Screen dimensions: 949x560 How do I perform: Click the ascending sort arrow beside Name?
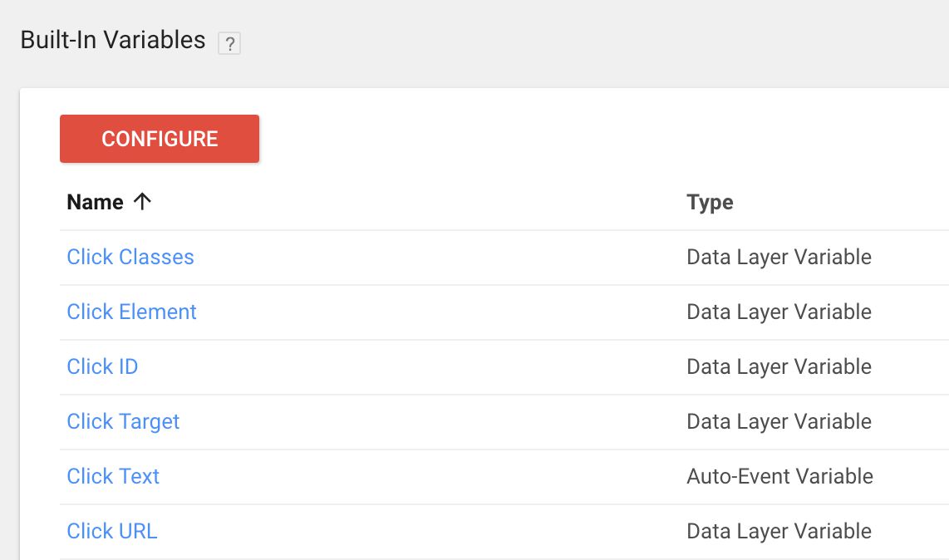(142, 202)
